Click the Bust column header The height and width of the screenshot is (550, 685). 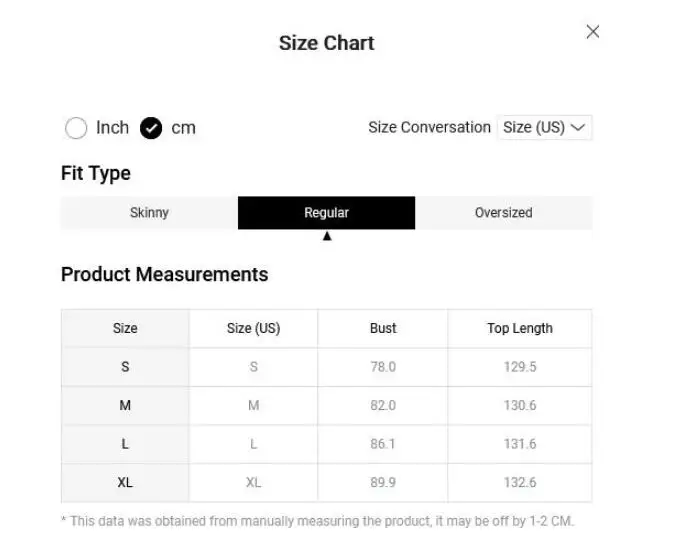(x=383, y=328)
